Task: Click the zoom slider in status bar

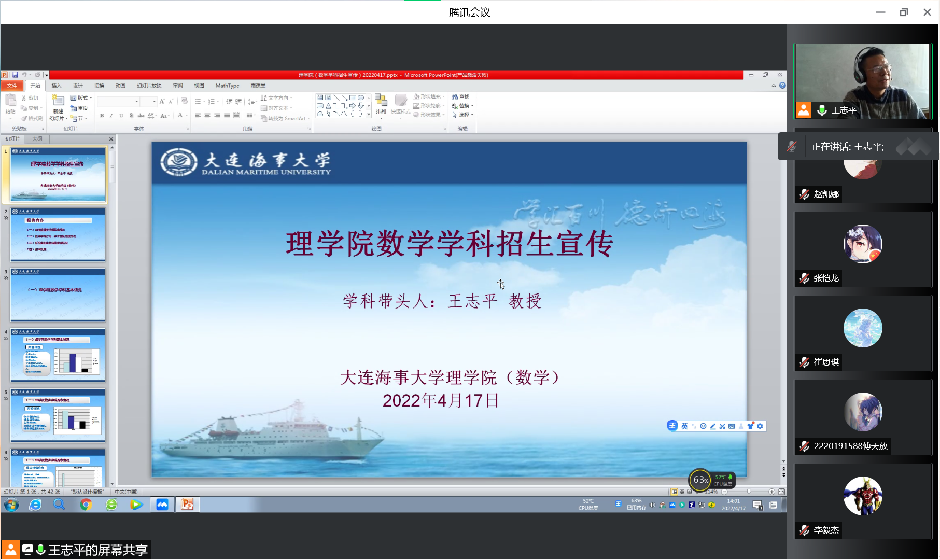Action: click(749, 492)
